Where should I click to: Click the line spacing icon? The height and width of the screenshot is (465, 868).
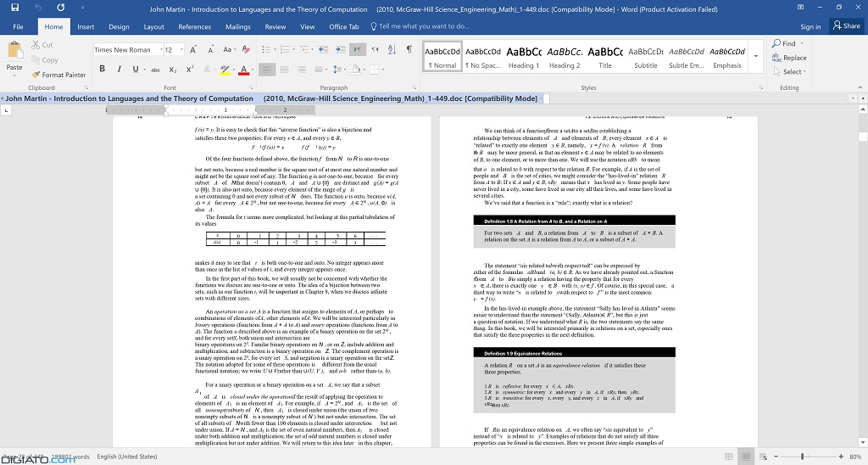(337, 70)
